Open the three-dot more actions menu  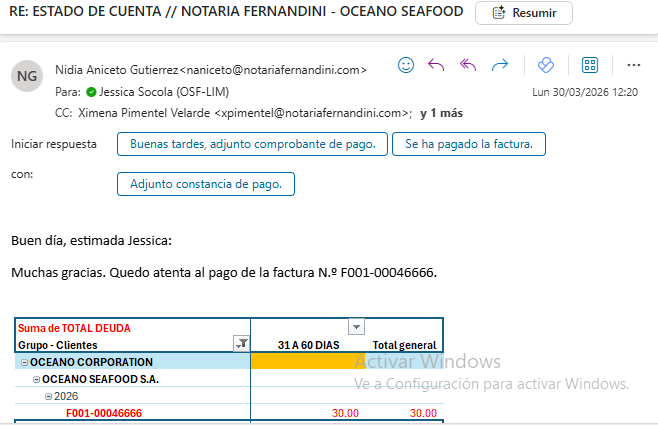click(x=633, y=65)
